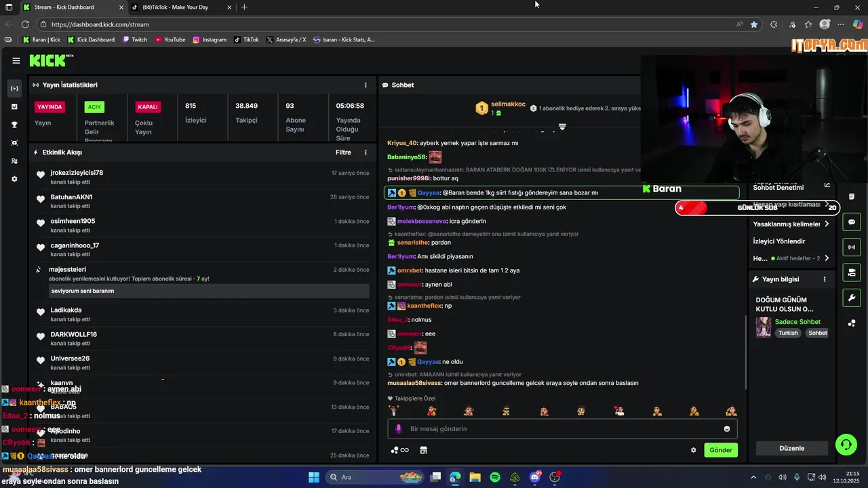868x488 pixels.
Task: Click the Turkish language tag
Action: pos(788,333)
